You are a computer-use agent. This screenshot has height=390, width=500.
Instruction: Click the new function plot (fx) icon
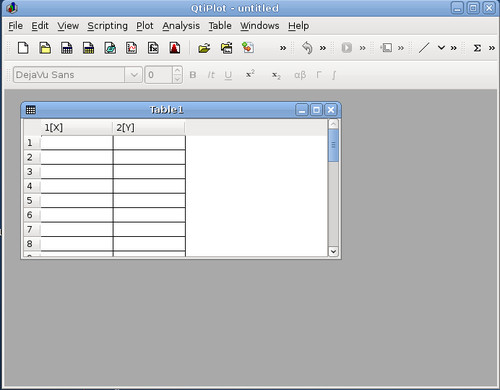pos(153,48)
